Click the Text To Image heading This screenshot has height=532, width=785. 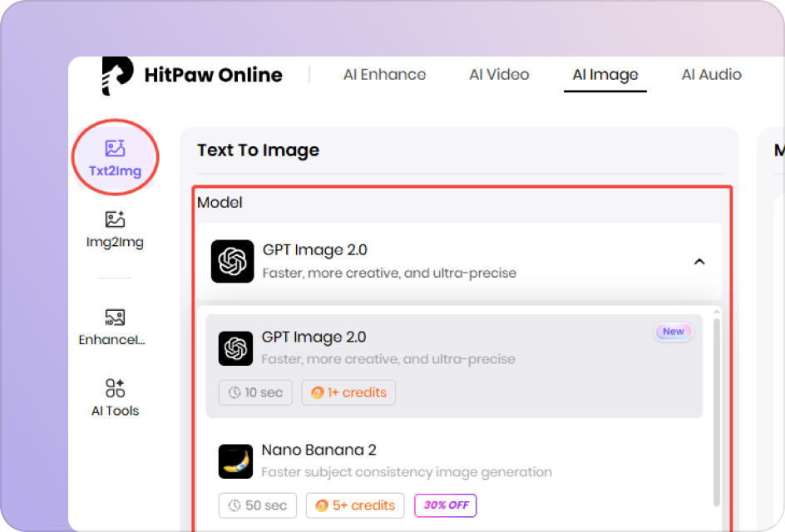click(259, 150)
